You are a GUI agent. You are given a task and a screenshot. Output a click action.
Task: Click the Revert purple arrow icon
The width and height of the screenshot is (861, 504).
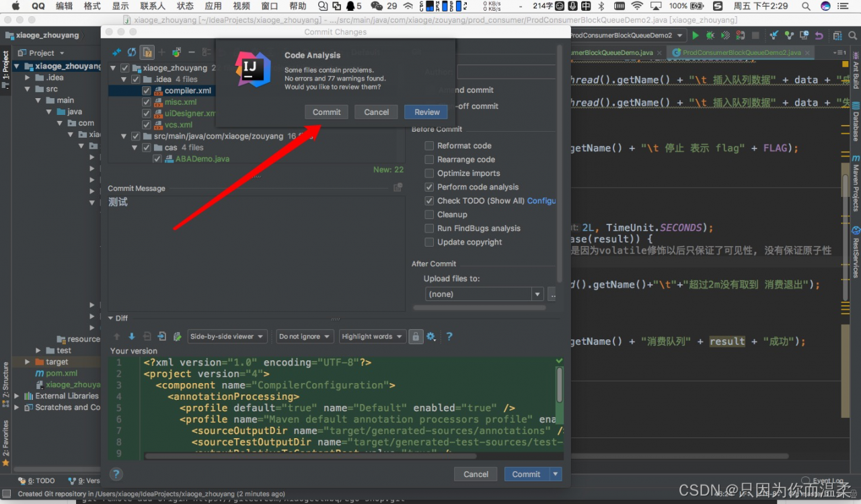click(819, 35)
